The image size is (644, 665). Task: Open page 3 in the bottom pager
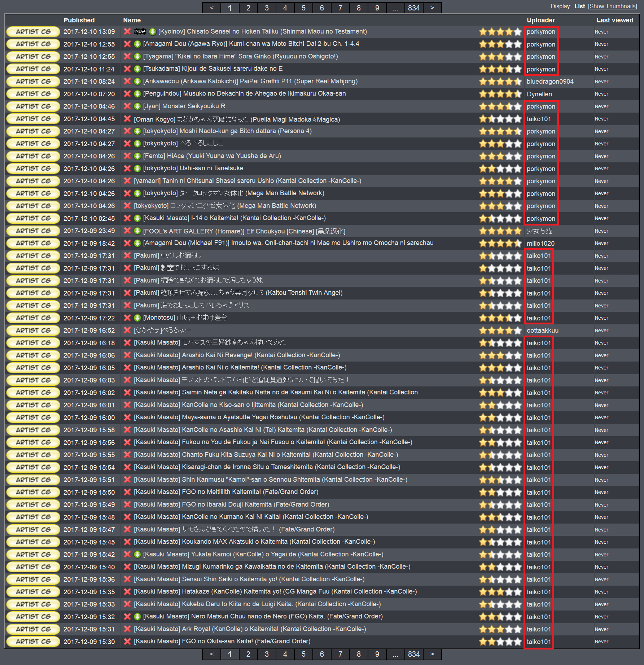(x=267, y=654)
